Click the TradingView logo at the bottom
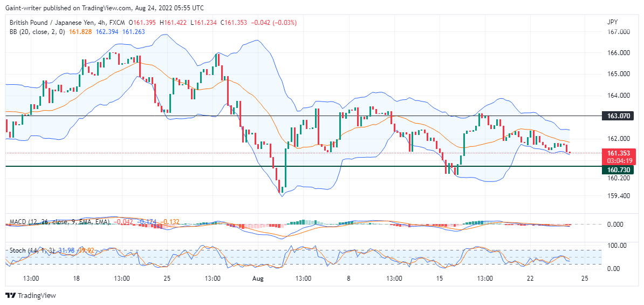The width and height of the screenshot is (644, 305). (30, 295)
